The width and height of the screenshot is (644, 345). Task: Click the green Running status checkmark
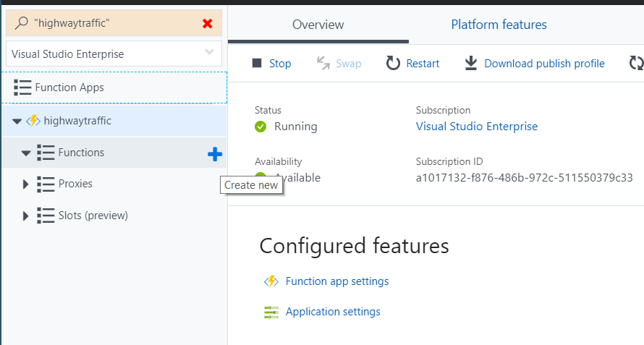pyautogui.click(x=260, y=127)
